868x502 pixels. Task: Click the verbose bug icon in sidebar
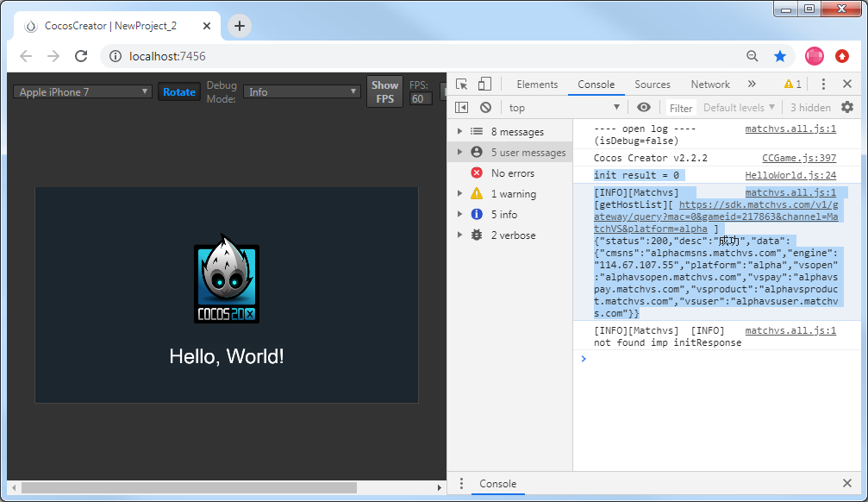tap(477, 235)
